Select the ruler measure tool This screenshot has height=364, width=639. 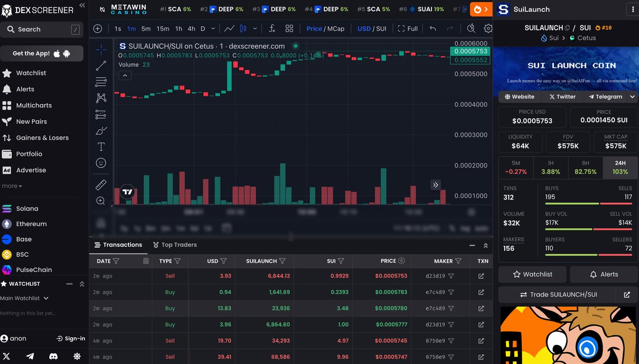pos(101,185)
